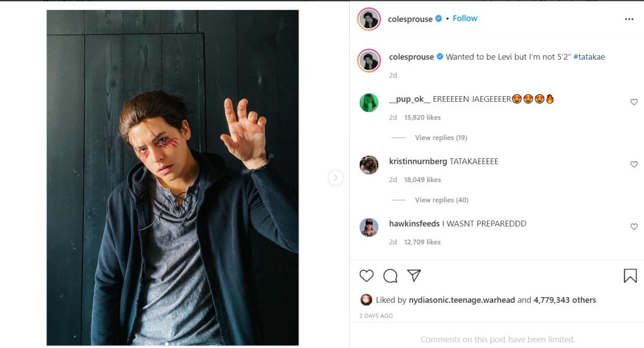Open colesprouse profile picture in header
The image size is (644, 348).
[x=369, y=19]
